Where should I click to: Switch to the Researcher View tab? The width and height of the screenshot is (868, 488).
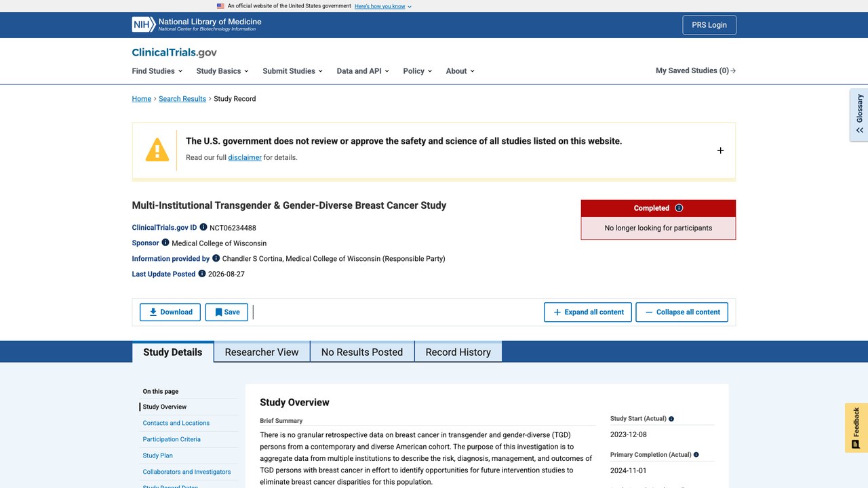click(262, 352)
